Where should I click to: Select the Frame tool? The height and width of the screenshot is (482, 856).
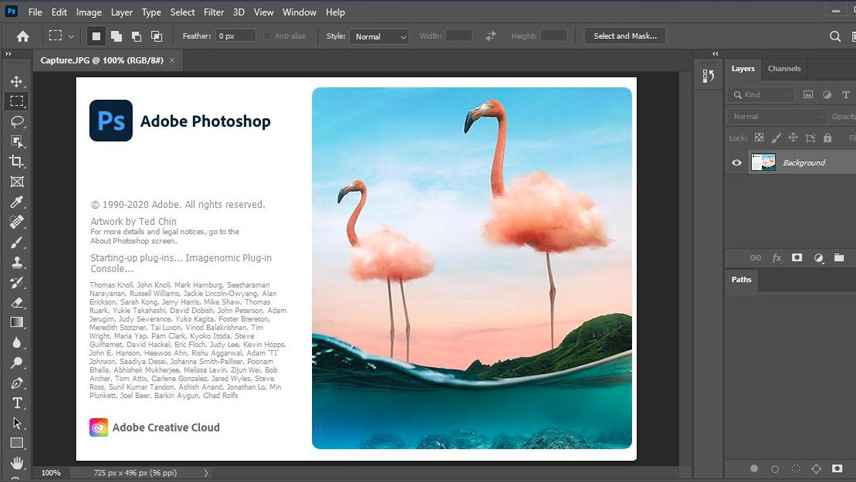coord(16,182)
